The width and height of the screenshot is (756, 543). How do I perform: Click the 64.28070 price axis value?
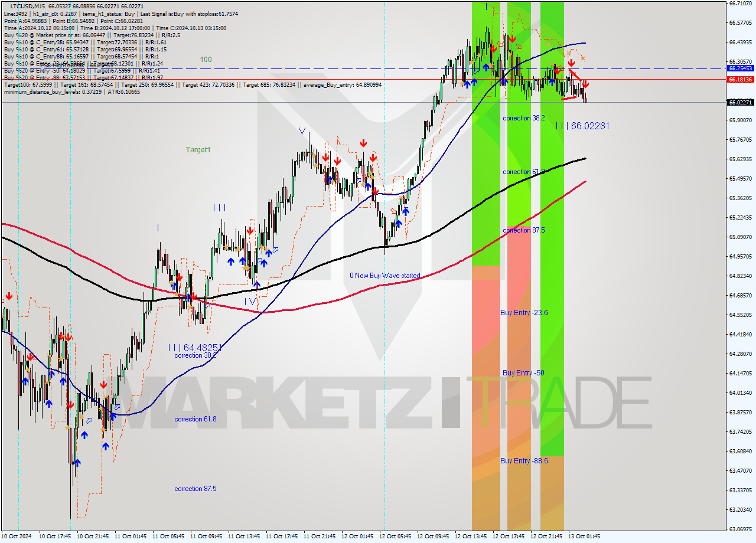740,354
